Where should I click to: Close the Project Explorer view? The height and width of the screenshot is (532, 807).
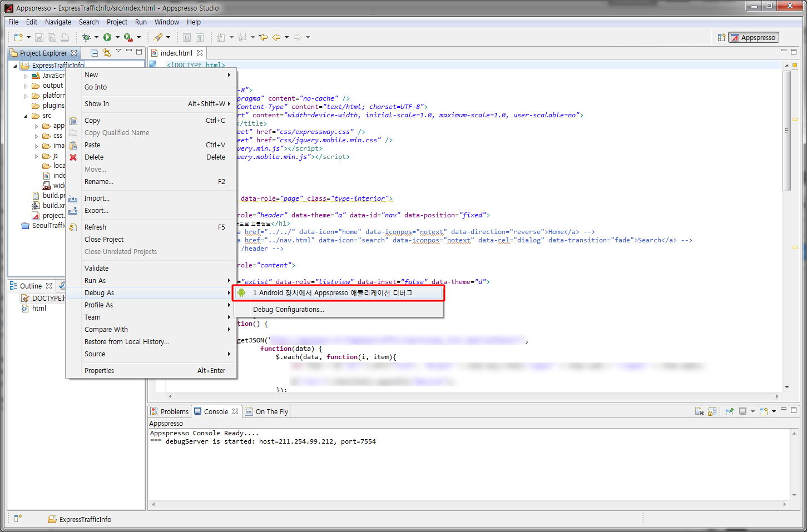(74, 53)
